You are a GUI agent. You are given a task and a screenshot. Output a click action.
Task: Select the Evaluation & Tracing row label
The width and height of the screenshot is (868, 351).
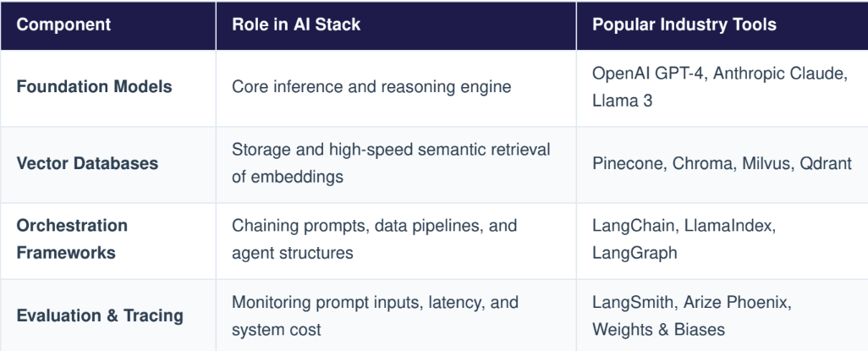tap(100, 316)
